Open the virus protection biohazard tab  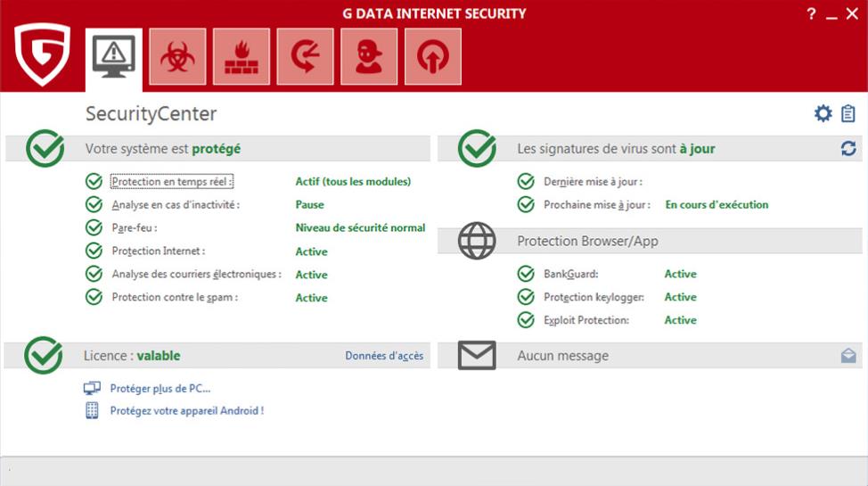tap(177, 56)
